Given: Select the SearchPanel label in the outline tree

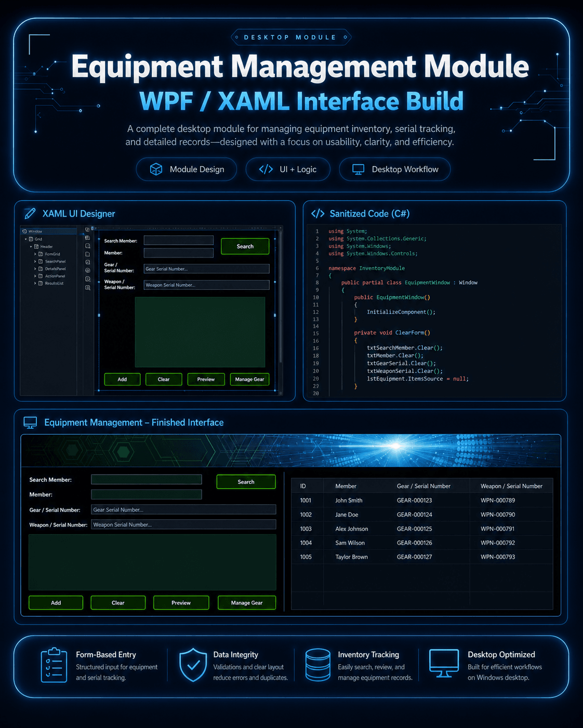Looking at the screenshot, I should click(x=55, y=261).
